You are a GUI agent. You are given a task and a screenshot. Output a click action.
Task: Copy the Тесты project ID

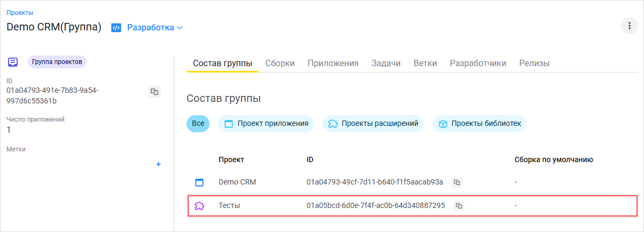pyautogui.click(x=459, y=205)
